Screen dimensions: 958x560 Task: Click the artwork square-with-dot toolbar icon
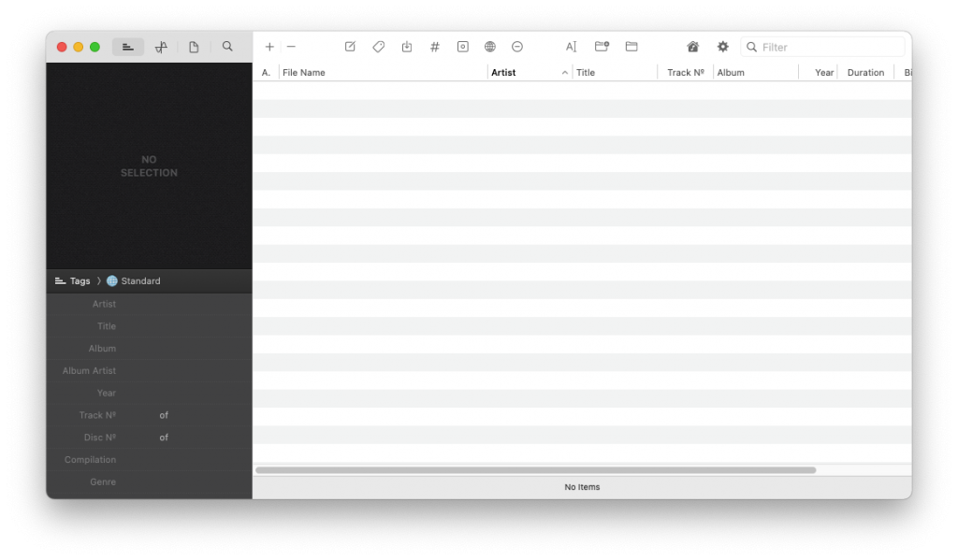click(x=463, y=47)
